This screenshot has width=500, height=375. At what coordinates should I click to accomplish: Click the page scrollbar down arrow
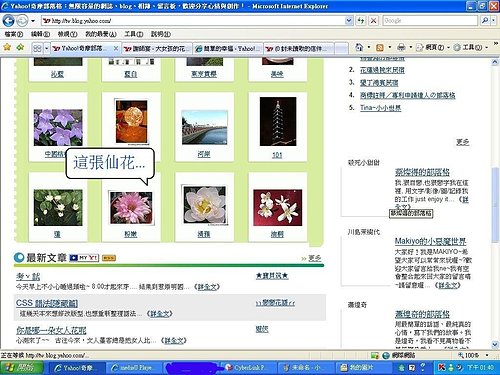point(495,344)
